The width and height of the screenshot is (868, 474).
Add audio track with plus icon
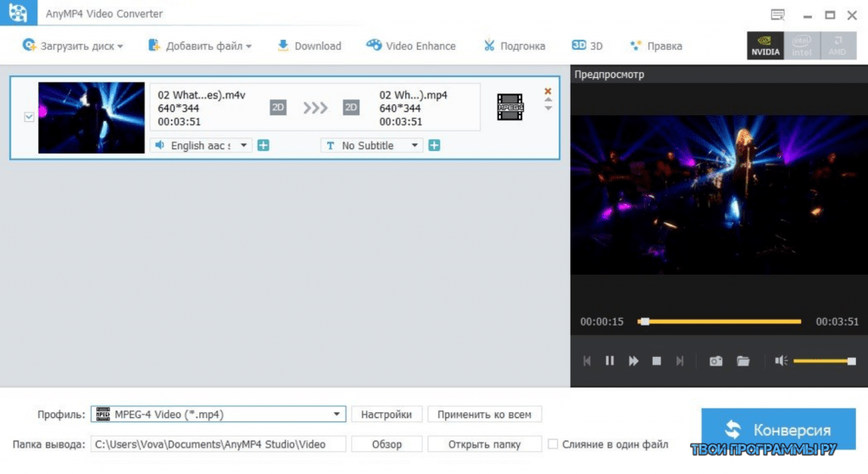(x=263, y=146)
